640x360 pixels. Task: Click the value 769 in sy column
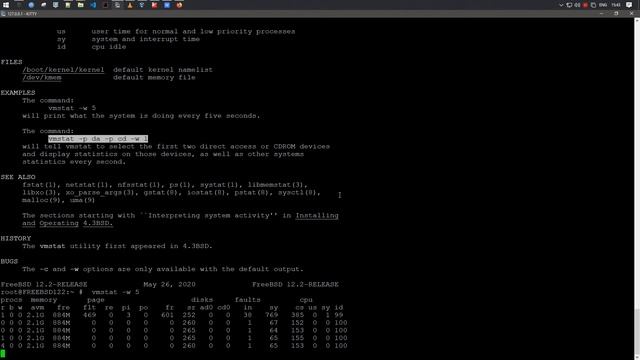[271, 315]
